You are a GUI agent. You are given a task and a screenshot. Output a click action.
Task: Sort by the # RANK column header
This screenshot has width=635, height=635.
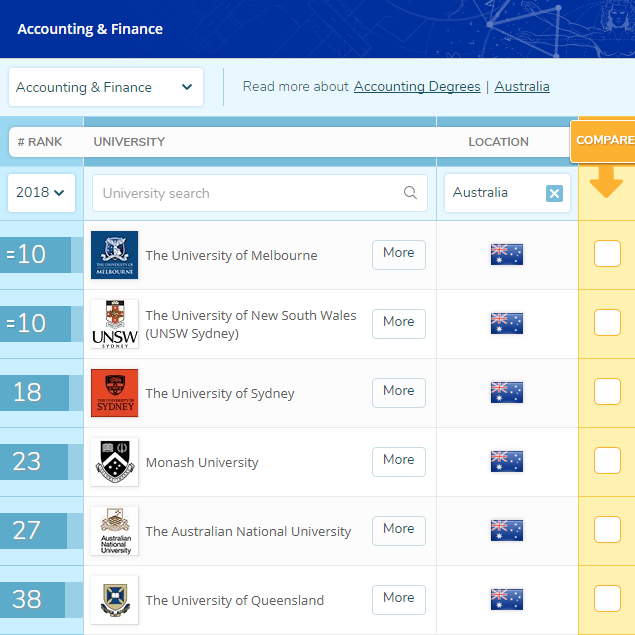40,142
